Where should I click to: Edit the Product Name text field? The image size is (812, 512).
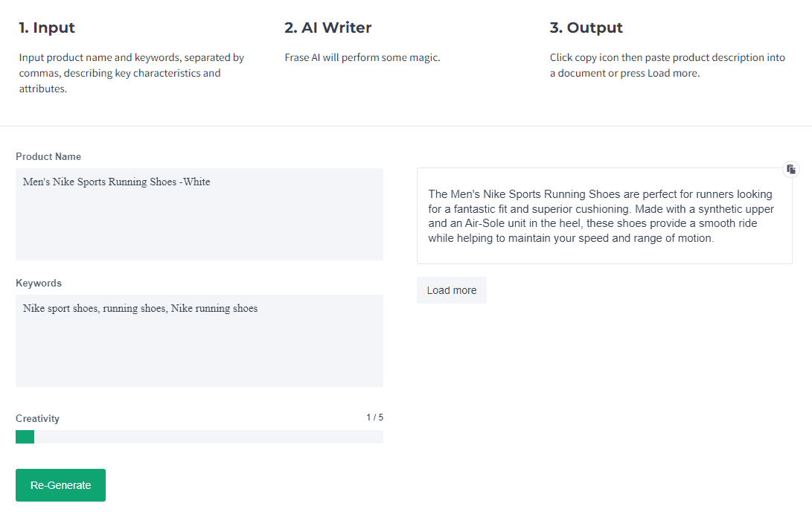coord(199,214)
